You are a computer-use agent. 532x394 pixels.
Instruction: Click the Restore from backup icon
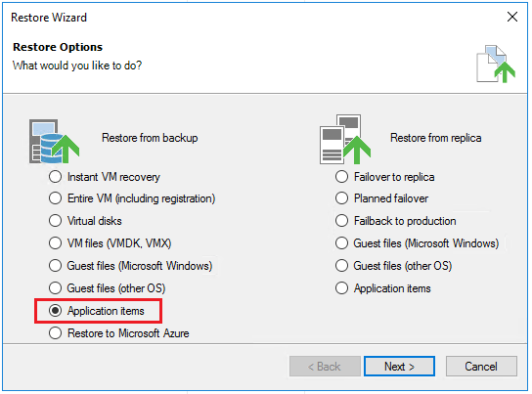coord(55,141)
